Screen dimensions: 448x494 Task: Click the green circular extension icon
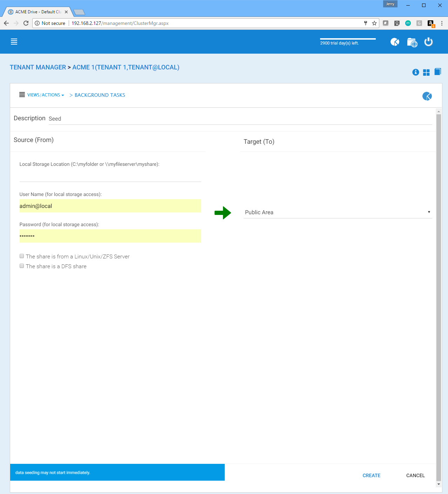pos(408,23)
